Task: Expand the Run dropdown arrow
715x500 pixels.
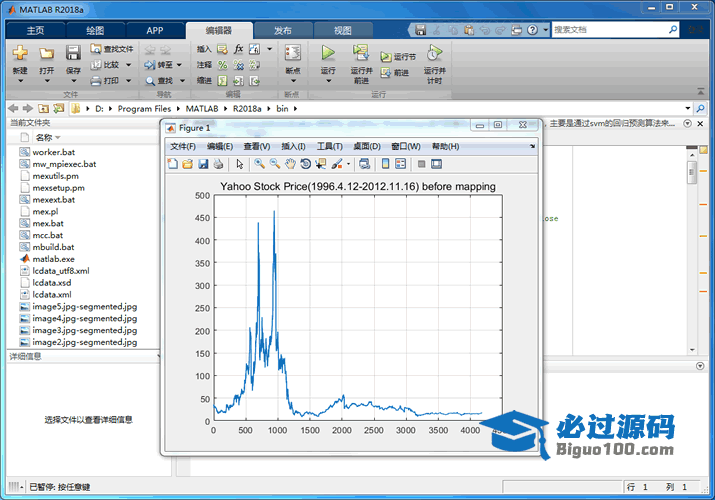Action: 328,81
